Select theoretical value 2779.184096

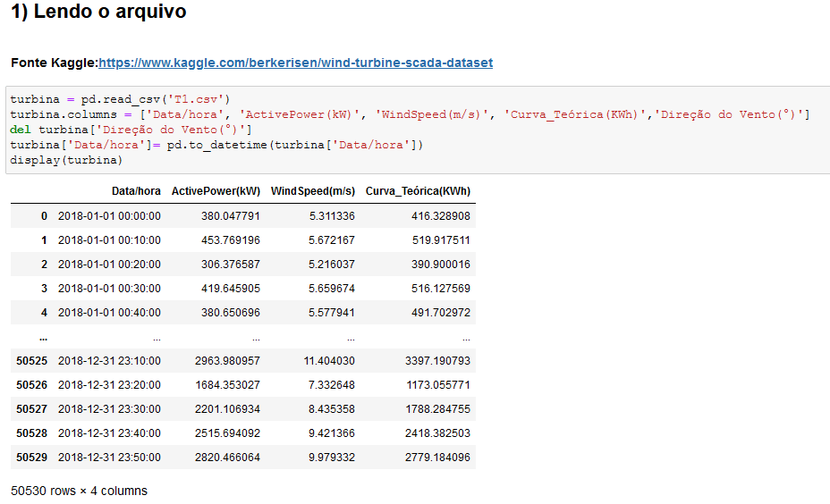[x=437, y=458]
